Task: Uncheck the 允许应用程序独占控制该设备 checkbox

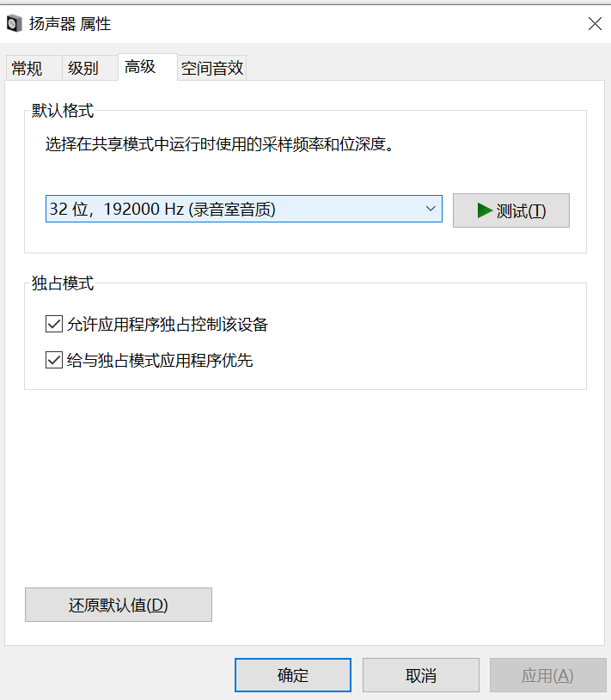Action: (54, 324)
